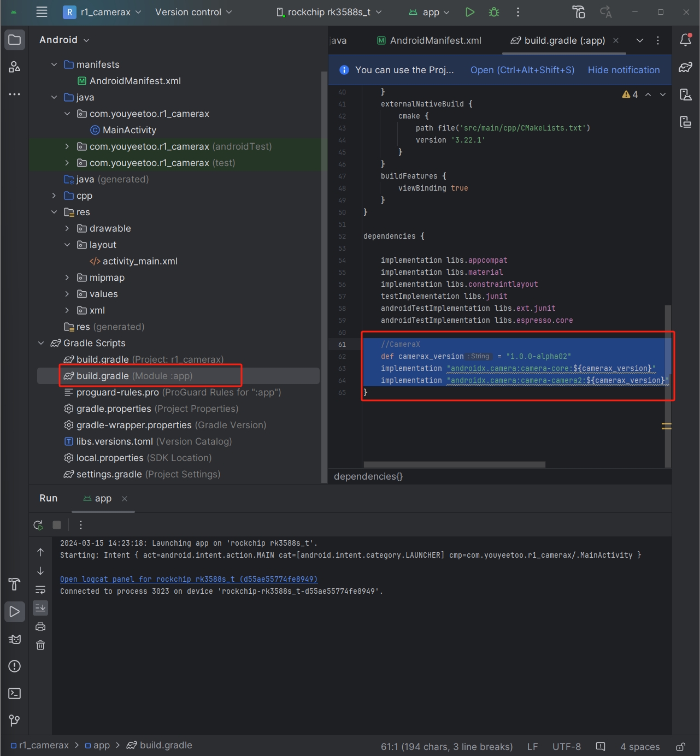This screenshot has width=700, height=756.
Task: Run the app with the green play button
Action: (x=469, y=12)
